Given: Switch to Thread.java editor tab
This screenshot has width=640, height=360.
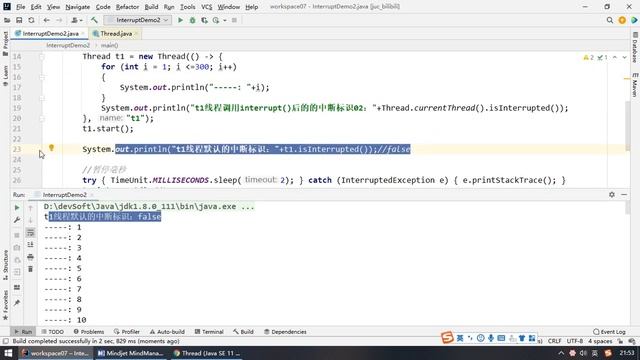Looking at the screenshot, I should point(116,33).
